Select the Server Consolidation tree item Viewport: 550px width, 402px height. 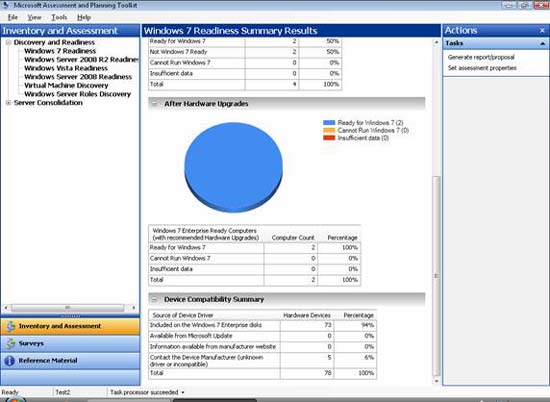tap(48, 102)
